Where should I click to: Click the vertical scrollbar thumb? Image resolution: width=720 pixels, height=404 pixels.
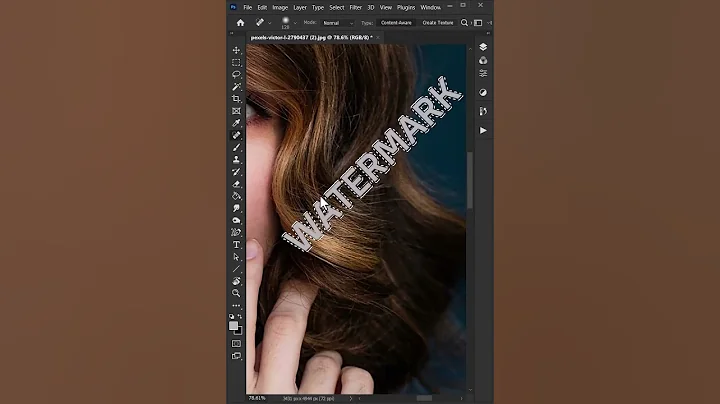(x=470, y=181)
